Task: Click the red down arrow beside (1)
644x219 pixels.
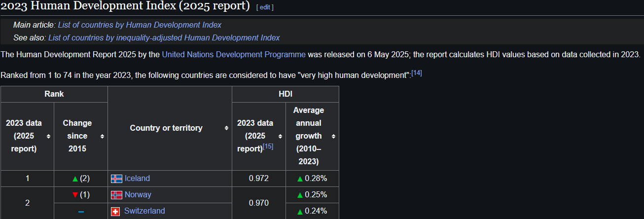Action: [x=75, y=195]
